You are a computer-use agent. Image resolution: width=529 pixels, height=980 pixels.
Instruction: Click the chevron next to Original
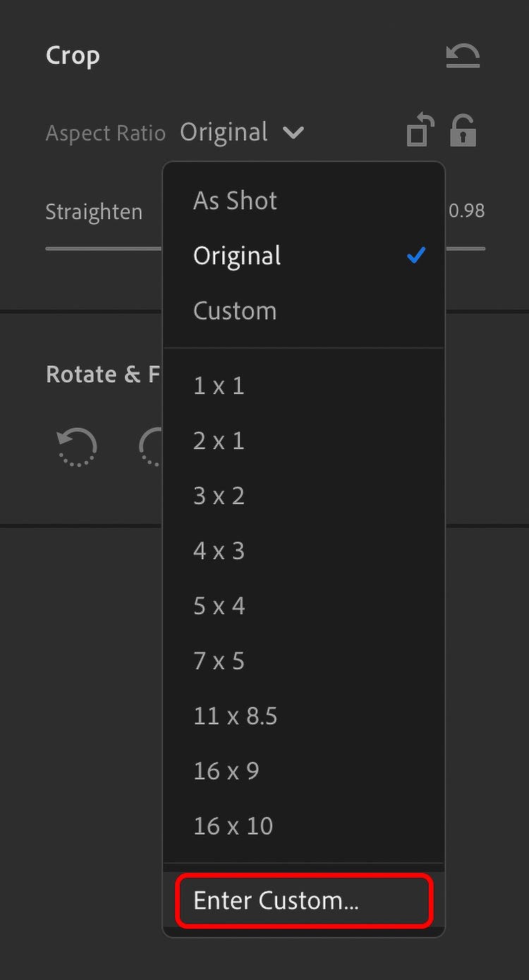click(293, 133)
